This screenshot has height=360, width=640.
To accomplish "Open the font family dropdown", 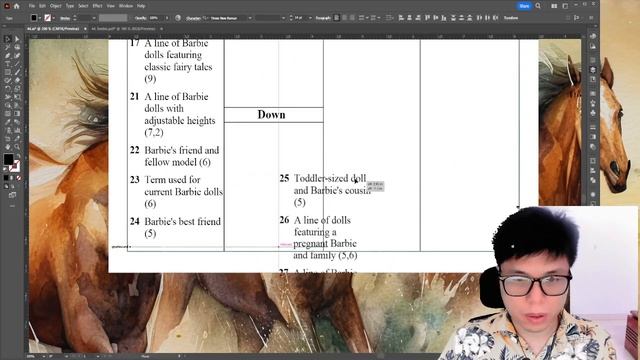I will pos(250,18).
